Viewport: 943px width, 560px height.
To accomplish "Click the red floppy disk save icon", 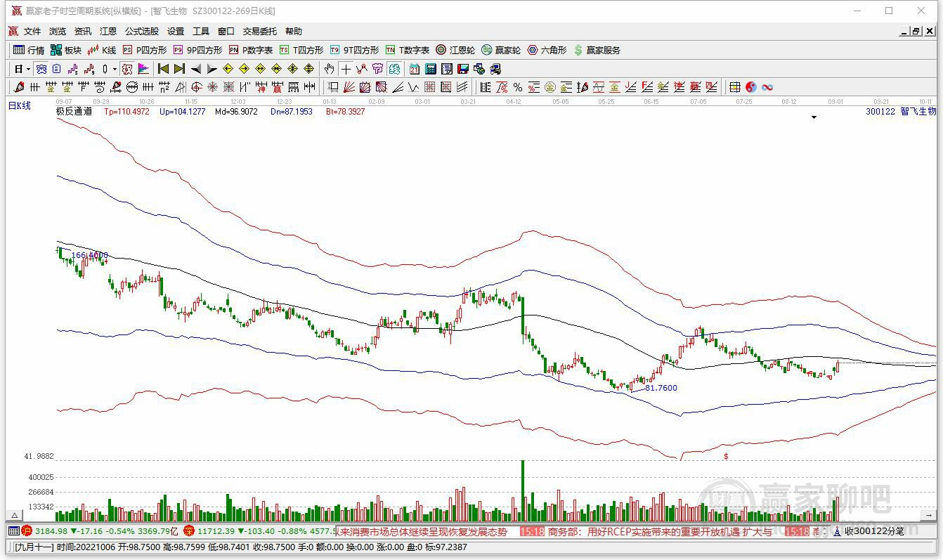I will point(462,69).
